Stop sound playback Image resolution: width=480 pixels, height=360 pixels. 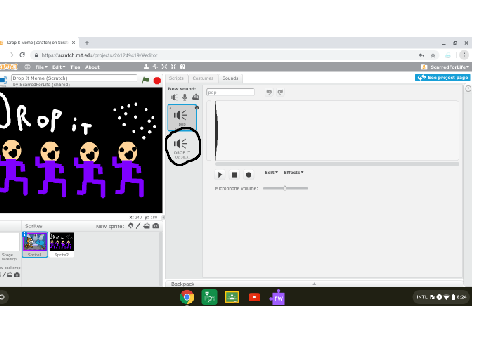click(x=234, y=175)
